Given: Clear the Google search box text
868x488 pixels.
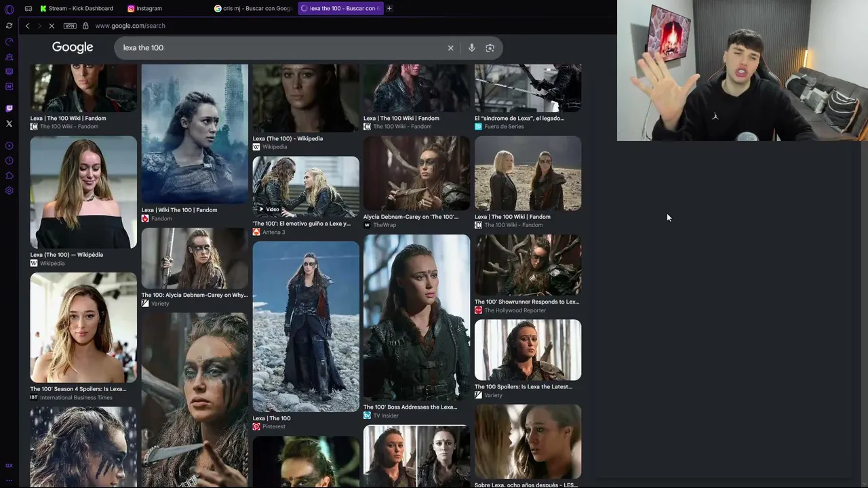Looking at the screenshot, I should pyautogui.click(x=450, y=48).
